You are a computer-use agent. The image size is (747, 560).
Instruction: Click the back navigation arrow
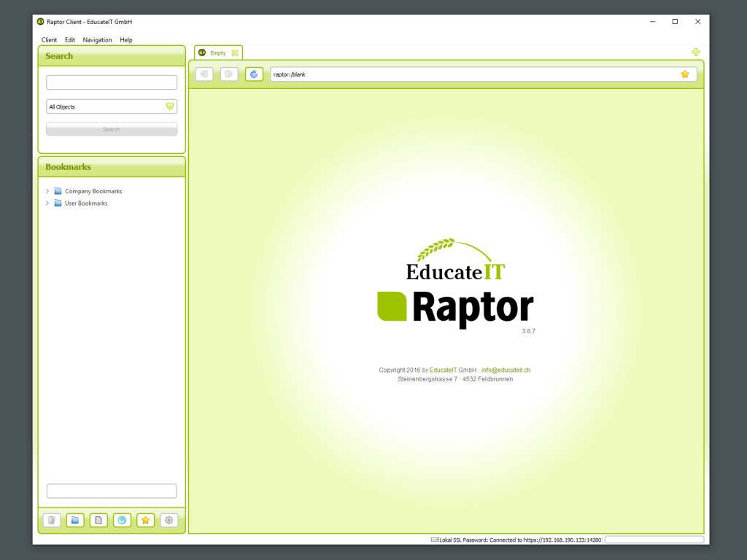(x=204, y=74)
